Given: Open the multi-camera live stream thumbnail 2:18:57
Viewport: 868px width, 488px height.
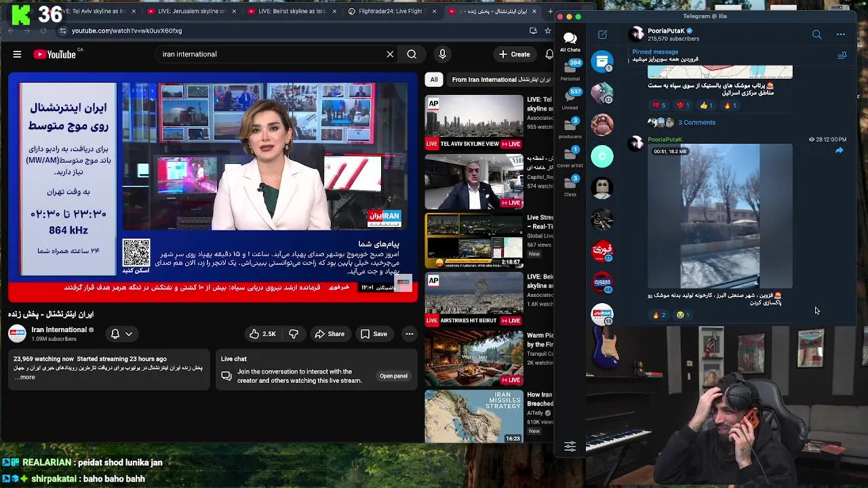Looking at the screenshot, I should point(474,240).
